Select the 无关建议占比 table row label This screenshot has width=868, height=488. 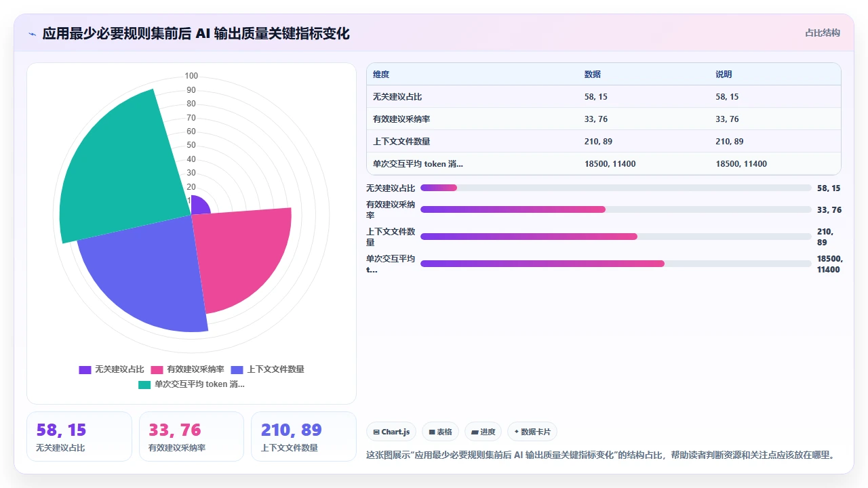tap(397, 97)
